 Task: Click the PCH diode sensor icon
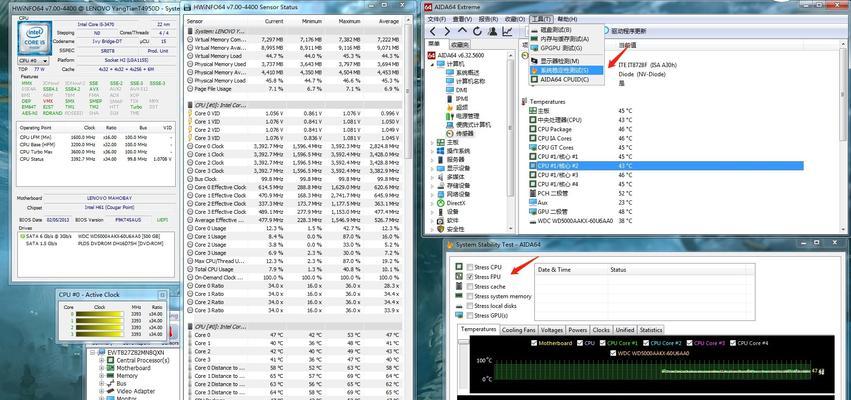tap(532, 193)
